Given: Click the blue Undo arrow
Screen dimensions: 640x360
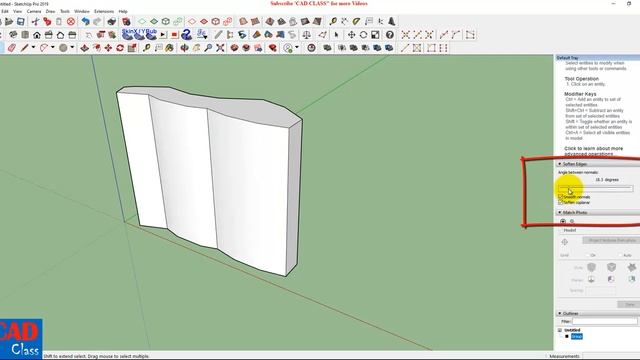Looking at the screenshot, I should coord(85,22).
